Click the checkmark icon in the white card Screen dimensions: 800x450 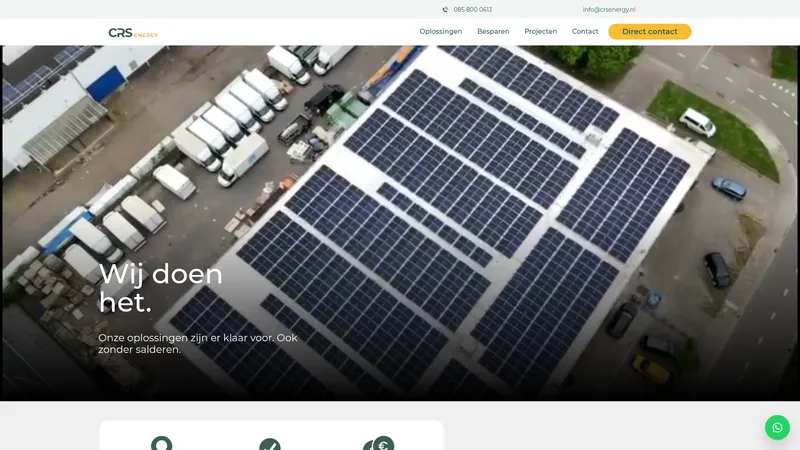(x=270, y=444)
